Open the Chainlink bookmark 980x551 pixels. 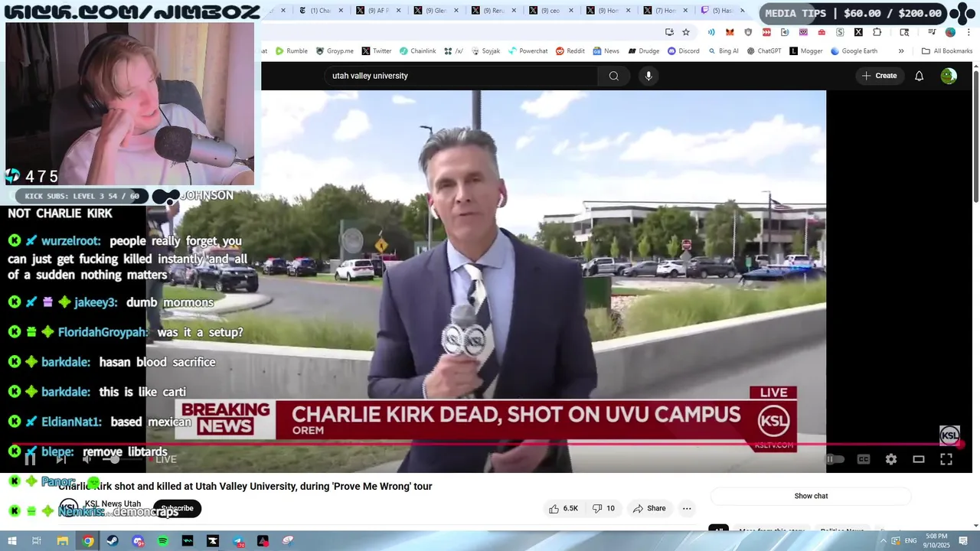(417, 51)
